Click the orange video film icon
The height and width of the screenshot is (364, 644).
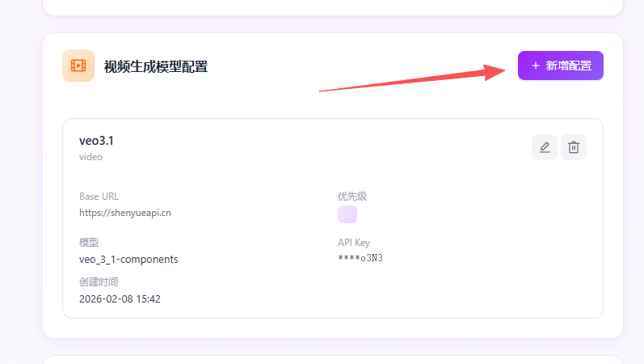tap(78, 66)
